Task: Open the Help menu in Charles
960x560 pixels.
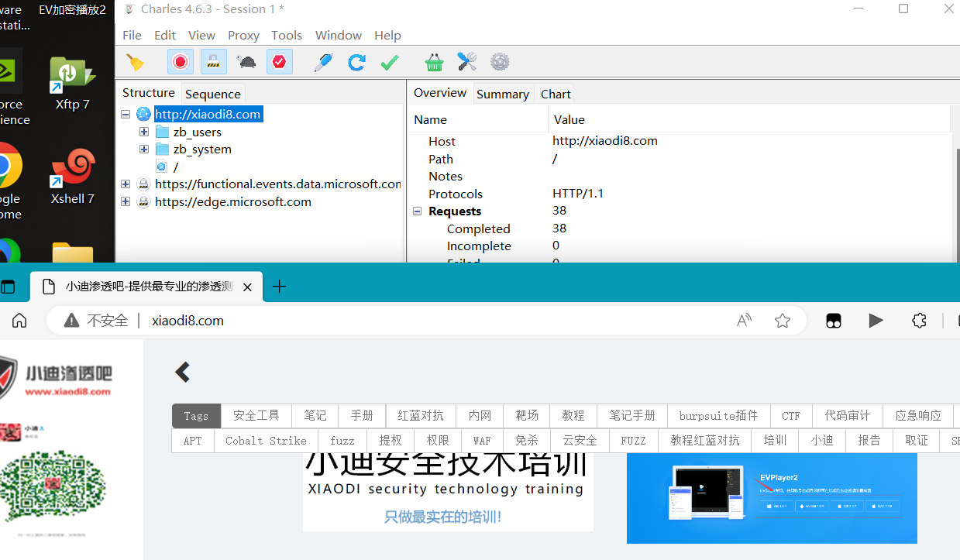Action: (x=387, y=35)
